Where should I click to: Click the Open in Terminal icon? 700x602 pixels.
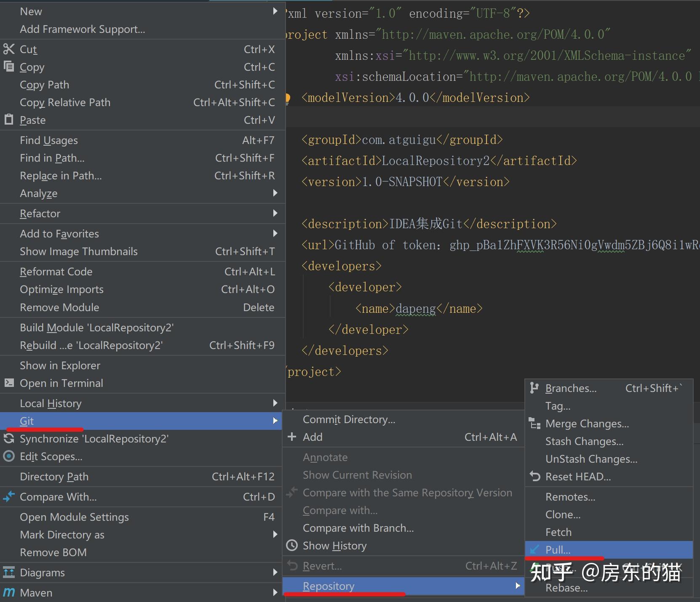[9, 383]
